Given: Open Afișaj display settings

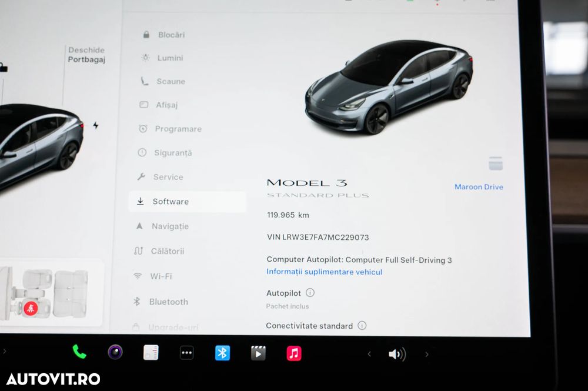Looking at the screenshot, I should [158, 105].
